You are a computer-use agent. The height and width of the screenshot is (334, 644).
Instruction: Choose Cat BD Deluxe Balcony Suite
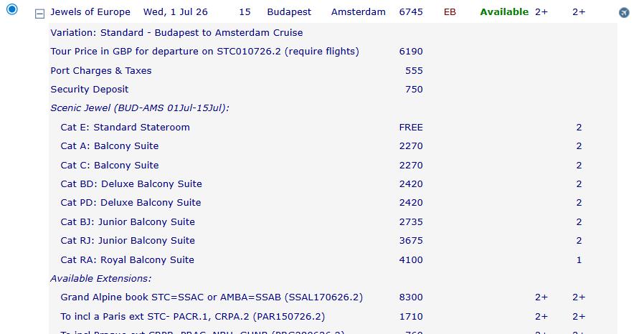pyautogui.click(x=131, y=183)
